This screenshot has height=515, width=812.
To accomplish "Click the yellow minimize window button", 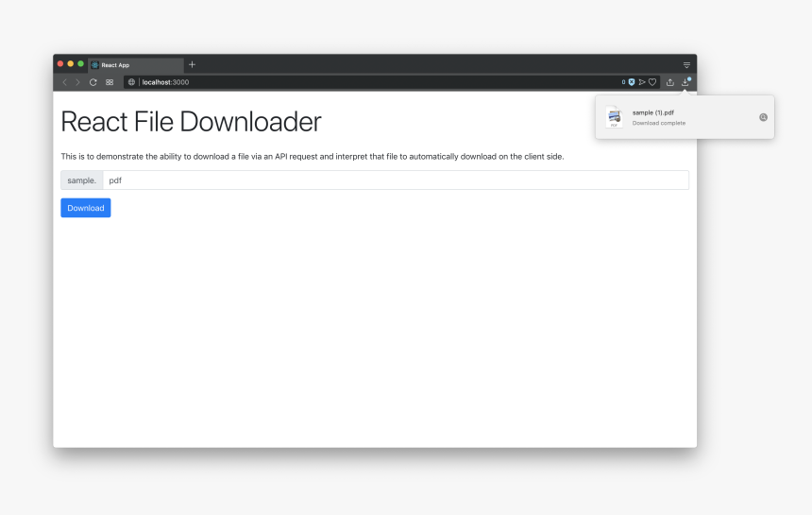I will pyautogui.click(x=71, y=63).
